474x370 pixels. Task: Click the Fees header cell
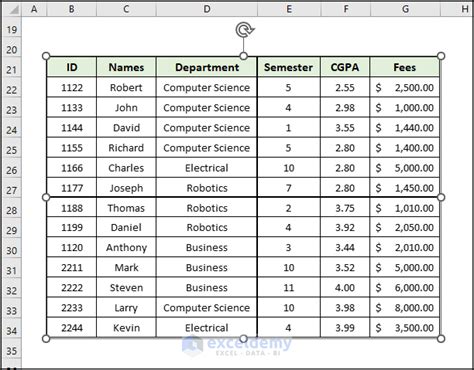(405, 67)
